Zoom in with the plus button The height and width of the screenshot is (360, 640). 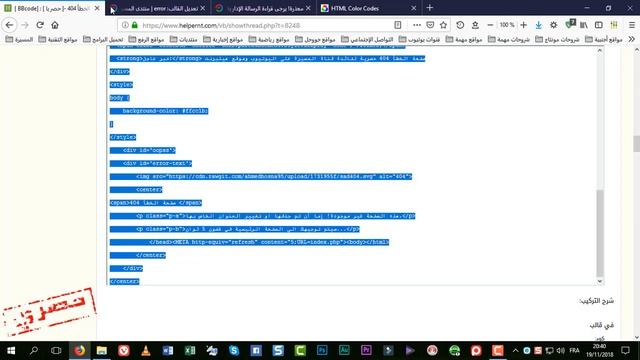[x=524, y=25]
